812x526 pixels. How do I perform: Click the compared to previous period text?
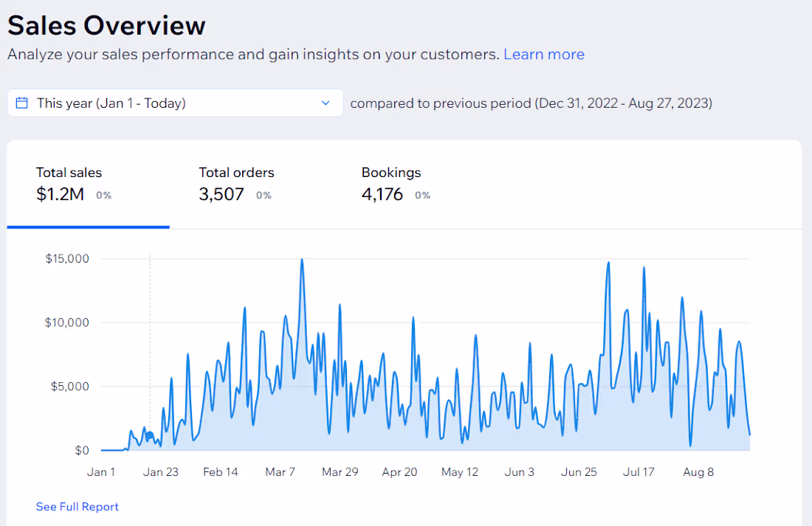pyautogui.click(x=533, y=103)
